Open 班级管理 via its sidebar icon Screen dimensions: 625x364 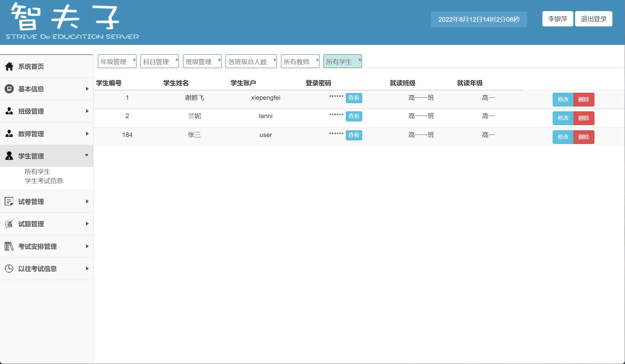click(9, 111)
